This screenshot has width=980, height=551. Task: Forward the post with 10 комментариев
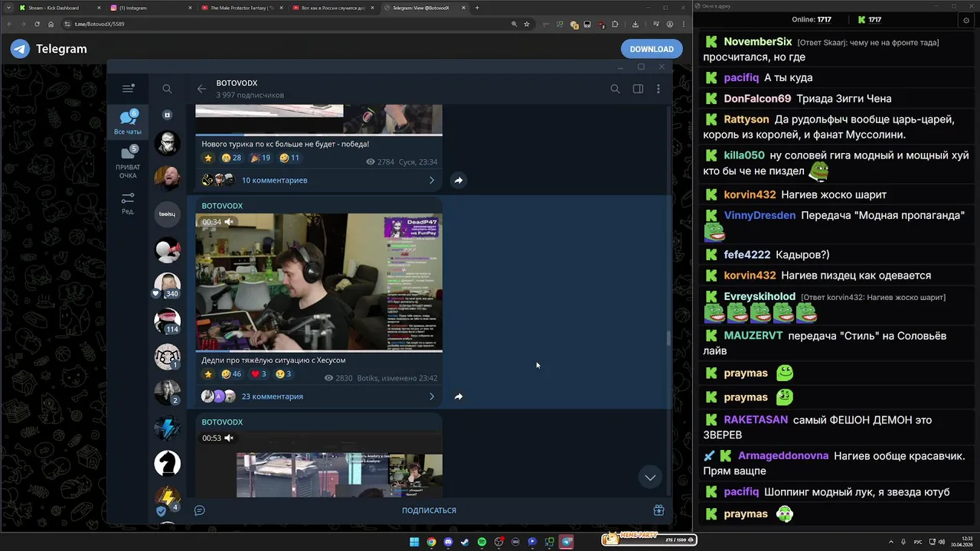459,181
